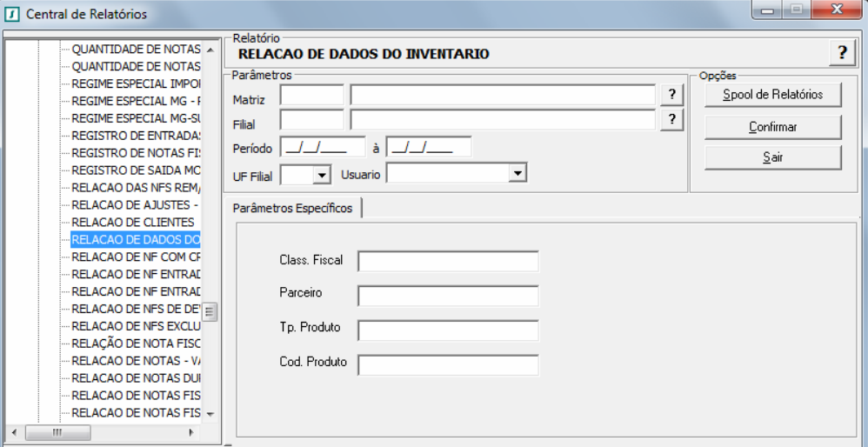Select RELACAO DE NOTAS - V report
Screen dimensions: 868x447
point(137,361)
